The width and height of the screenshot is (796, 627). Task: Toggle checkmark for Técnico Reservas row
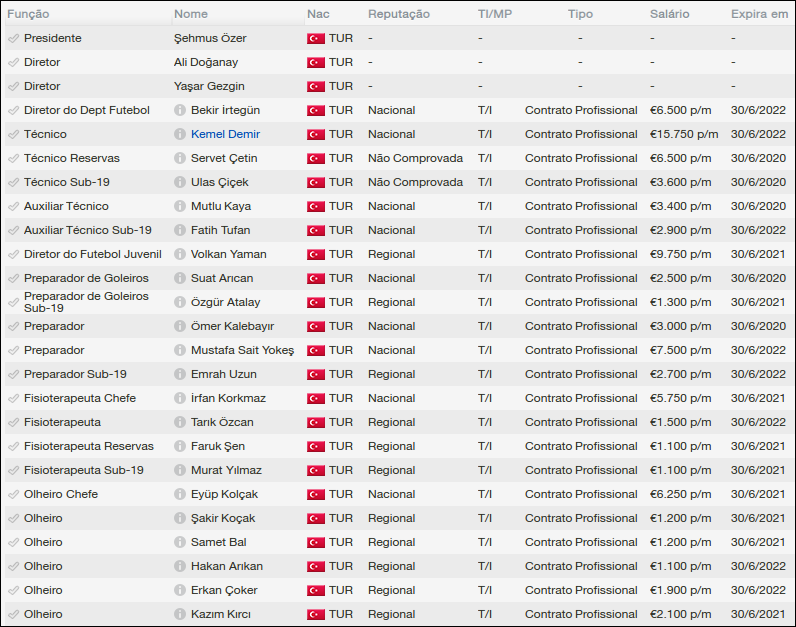[x=13, y=158]
